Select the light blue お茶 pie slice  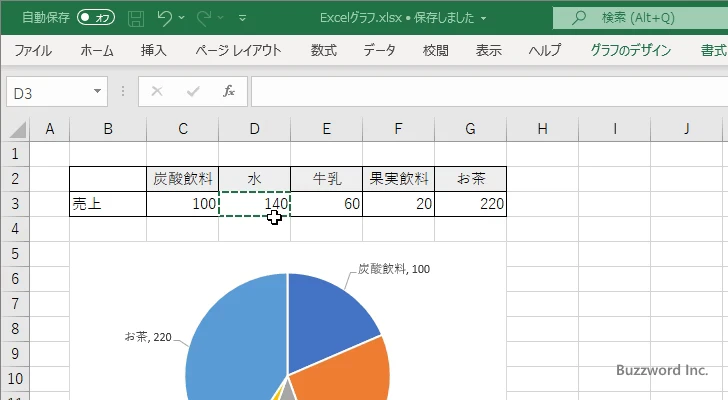click(x=237, y=339)
